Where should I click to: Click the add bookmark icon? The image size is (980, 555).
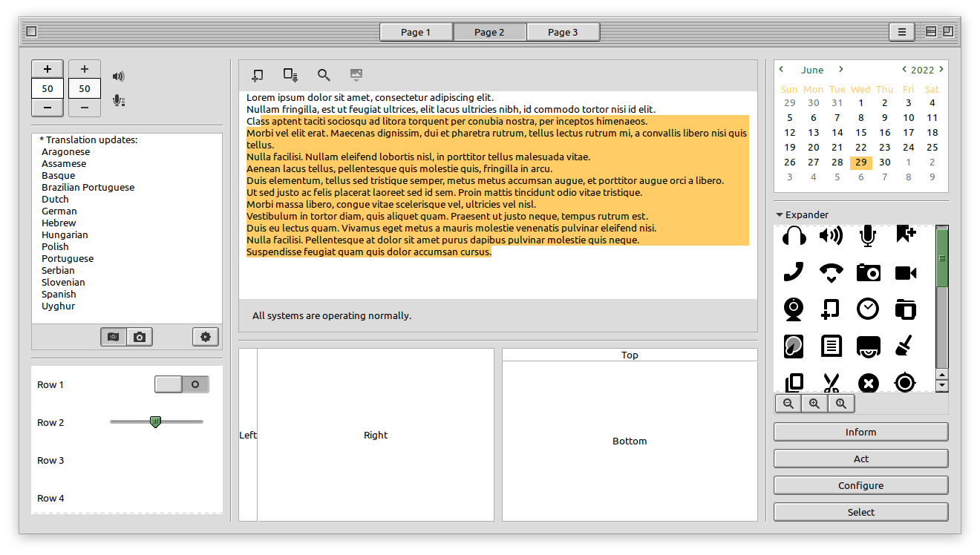tap(906, 234)
